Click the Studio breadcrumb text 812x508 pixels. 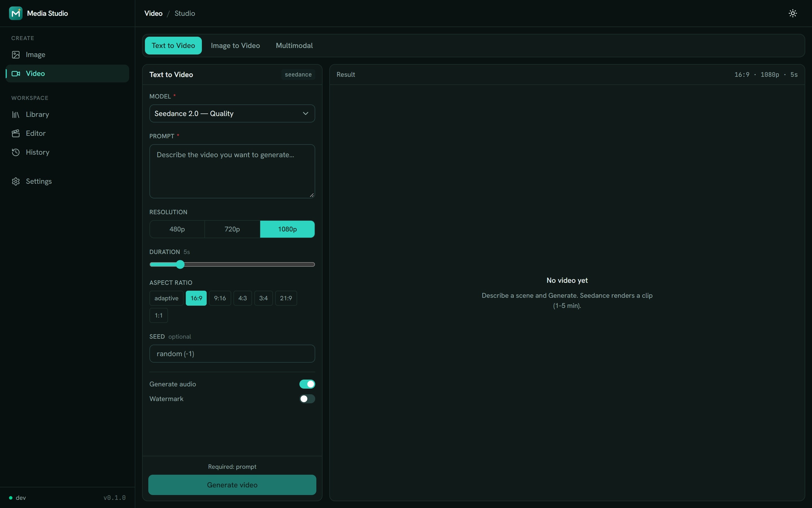click(185, 13)
